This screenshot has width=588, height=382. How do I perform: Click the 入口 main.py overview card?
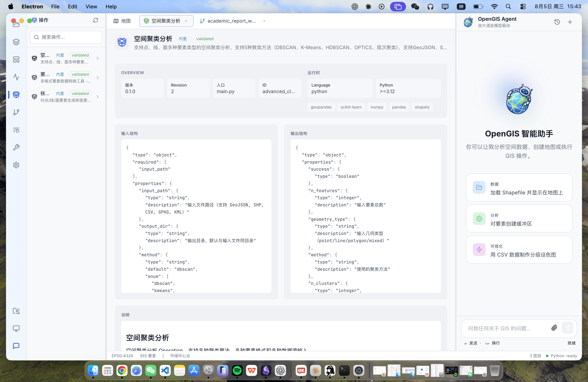point(234,88)
